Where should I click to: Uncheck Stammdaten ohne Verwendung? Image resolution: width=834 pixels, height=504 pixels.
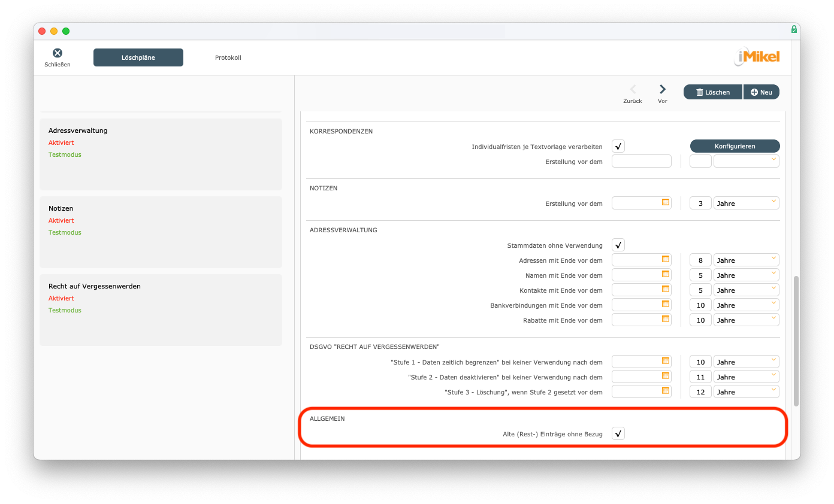pos(618,245)
